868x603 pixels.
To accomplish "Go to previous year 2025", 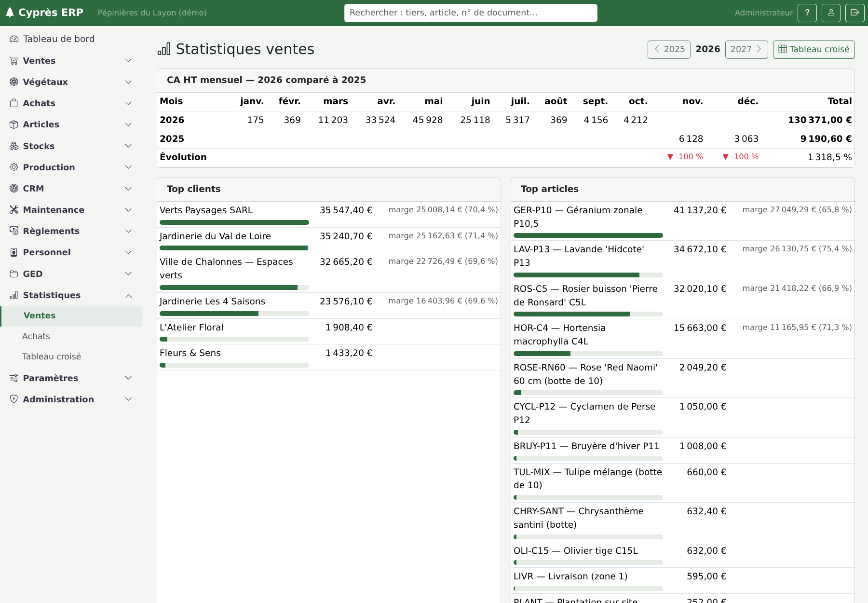I will click(x=669, y=49).
